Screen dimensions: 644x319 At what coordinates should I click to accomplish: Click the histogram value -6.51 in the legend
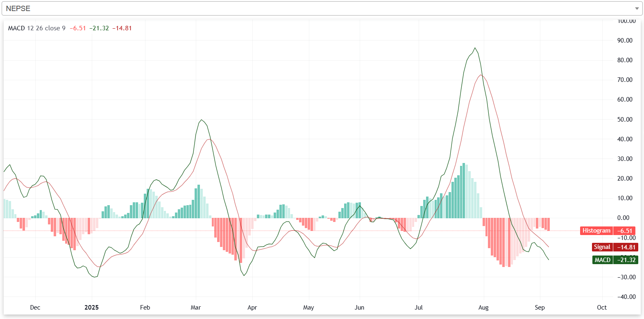click(x=78, y=28)
